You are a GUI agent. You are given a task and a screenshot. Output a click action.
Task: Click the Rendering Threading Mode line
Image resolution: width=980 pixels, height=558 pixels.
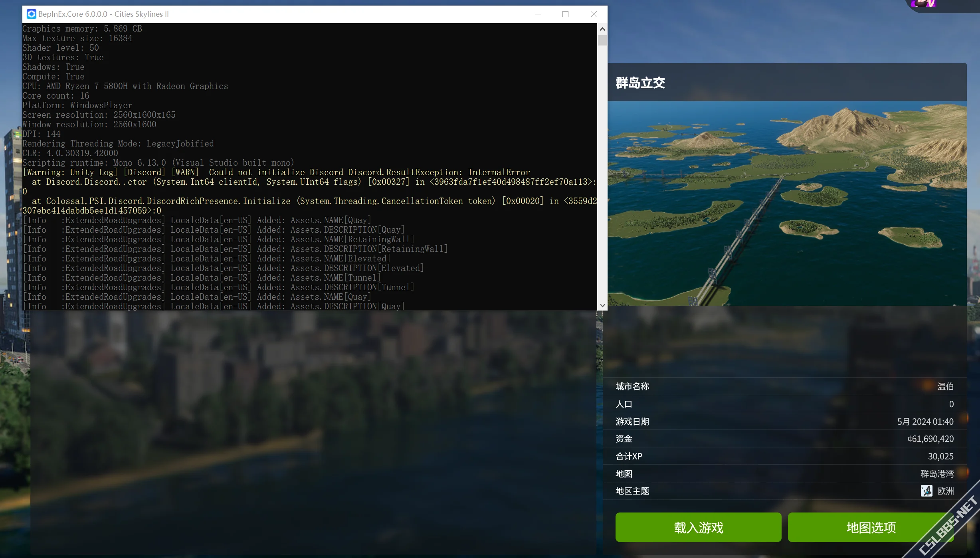click(118, 144)
